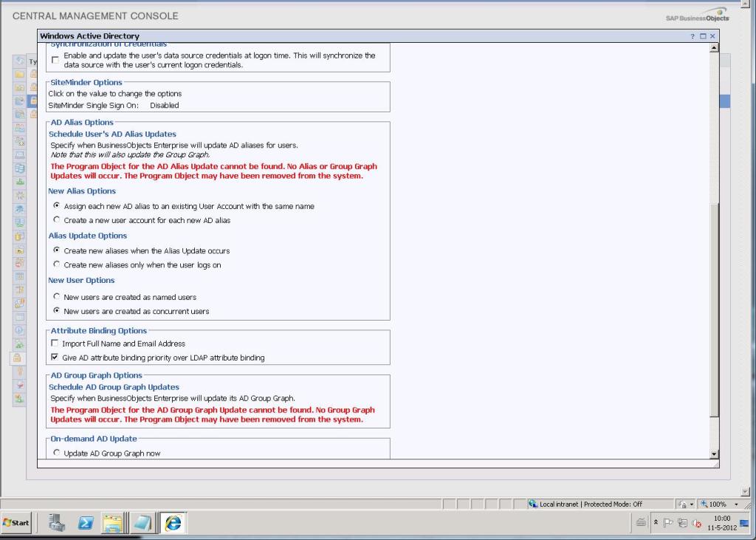Open the zoom level dropdown arrow
Viewport: 756px width, 540px height.
[736, 505]
